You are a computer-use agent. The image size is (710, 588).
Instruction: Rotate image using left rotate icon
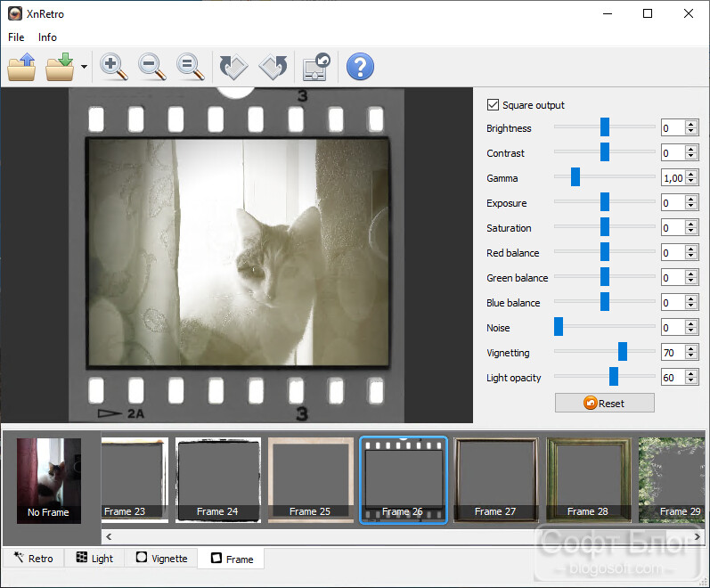point(233,67)
